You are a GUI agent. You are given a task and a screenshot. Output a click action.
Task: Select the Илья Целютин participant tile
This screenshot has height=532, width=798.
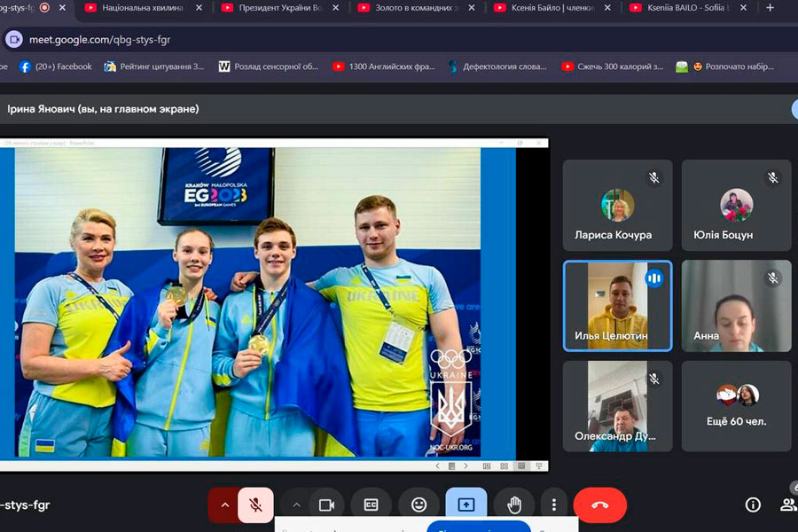(617, 306)
